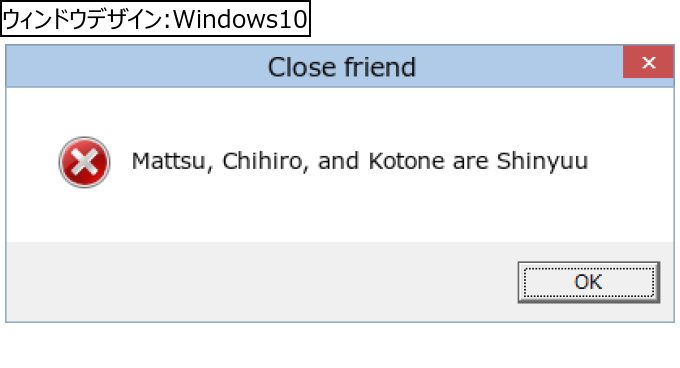This screenshot has height=368, width=680.
Task: Click the red error X icon
Action: [x=85, y=162]
